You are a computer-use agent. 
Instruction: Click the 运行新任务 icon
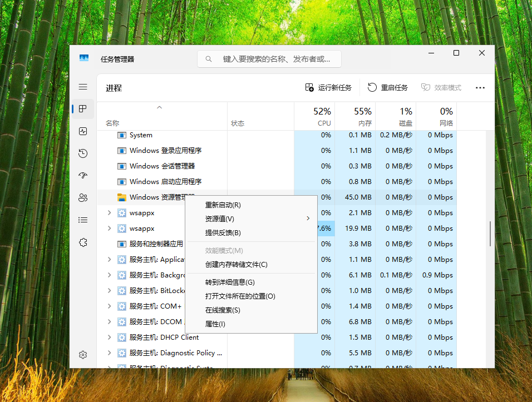click(309, 87)
